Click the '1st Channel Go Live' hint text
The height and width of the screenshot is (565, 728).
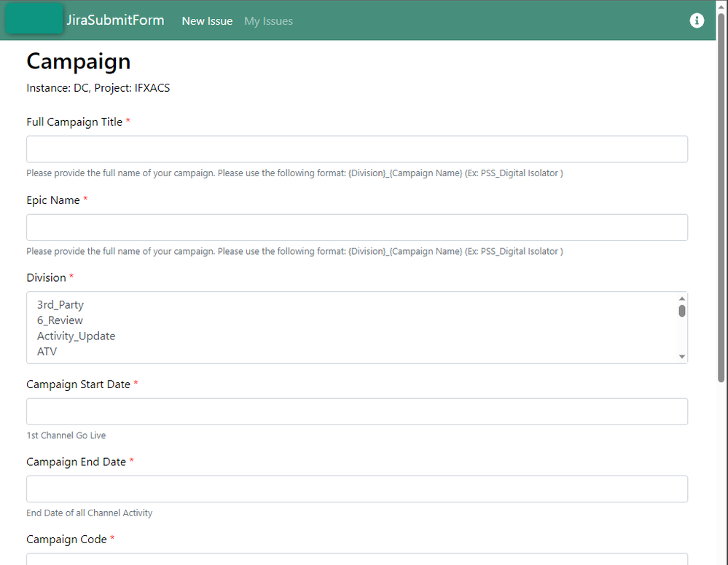pyautogui.click(x=66, y=435)
